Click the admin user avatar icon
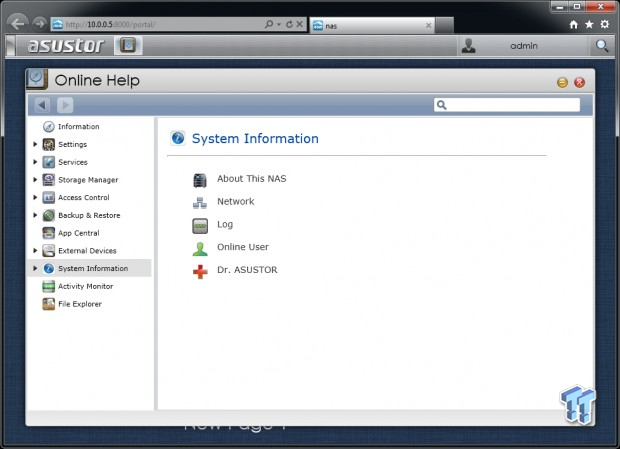This screenshot has width=620, height=449. click(x=469, y=46)
